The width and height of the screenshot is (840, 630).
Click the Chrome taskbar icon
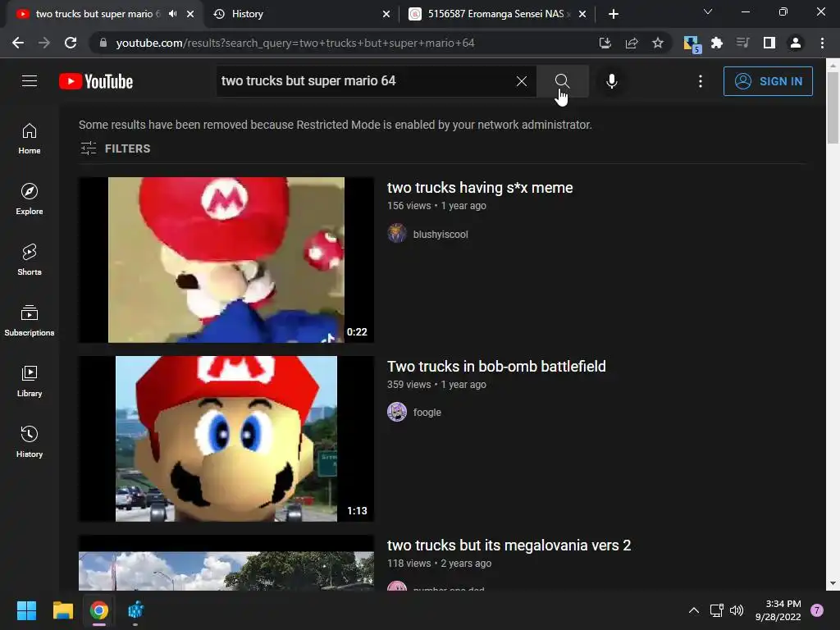99,610
